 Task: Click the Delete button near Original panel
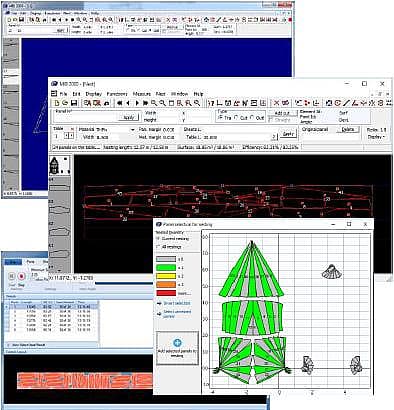[x=348, y=129]
